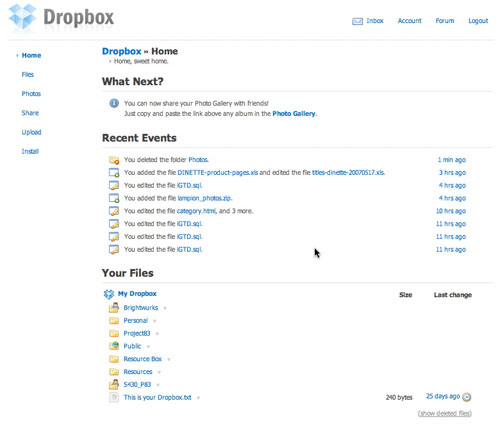Click the Personal folder icon
Viewport: 500px width, 433px height.
[x=114, y=321]
